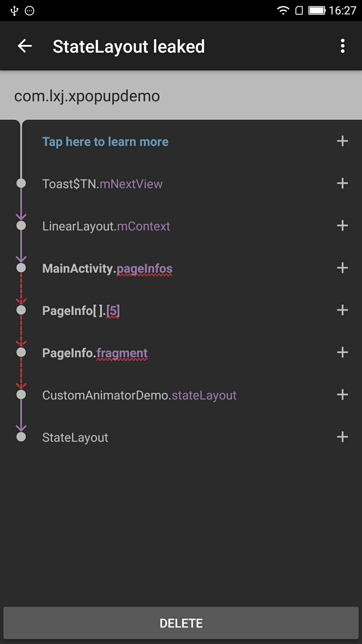
Task: Expand the LinearLayout.mContext row
Action: (342, 225)
